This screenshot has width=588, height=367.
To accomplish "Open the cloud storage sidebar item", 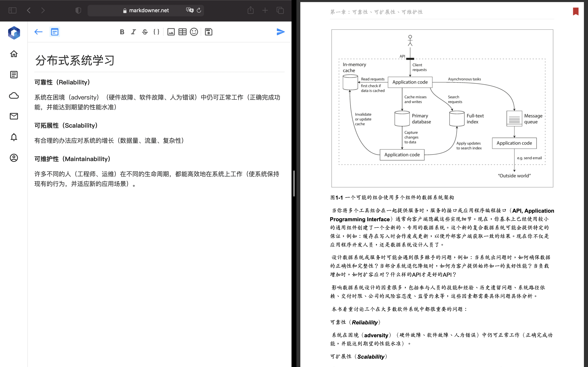I will (x=14, y=96).
